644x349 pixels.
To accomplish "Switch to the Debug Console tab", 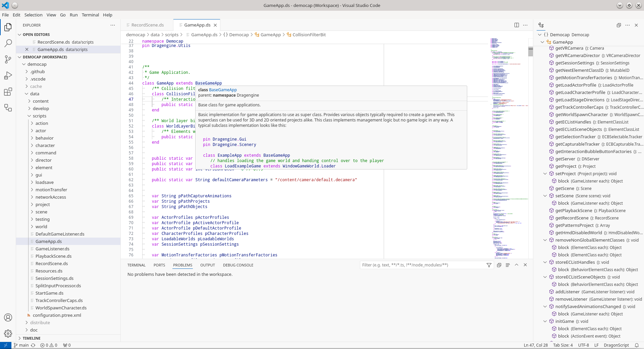I will tap(238, 265).
